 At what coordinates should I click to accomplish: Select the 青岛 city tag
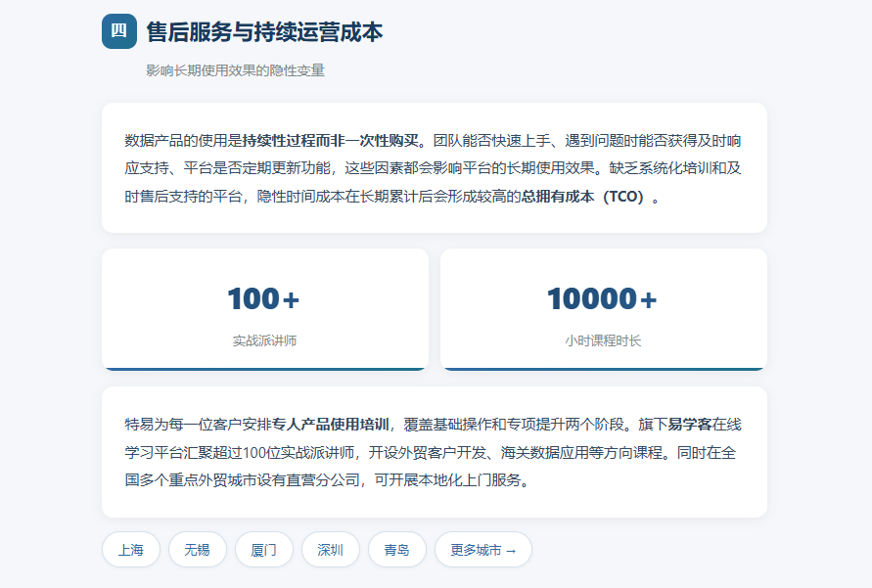(x=397, y=550)
